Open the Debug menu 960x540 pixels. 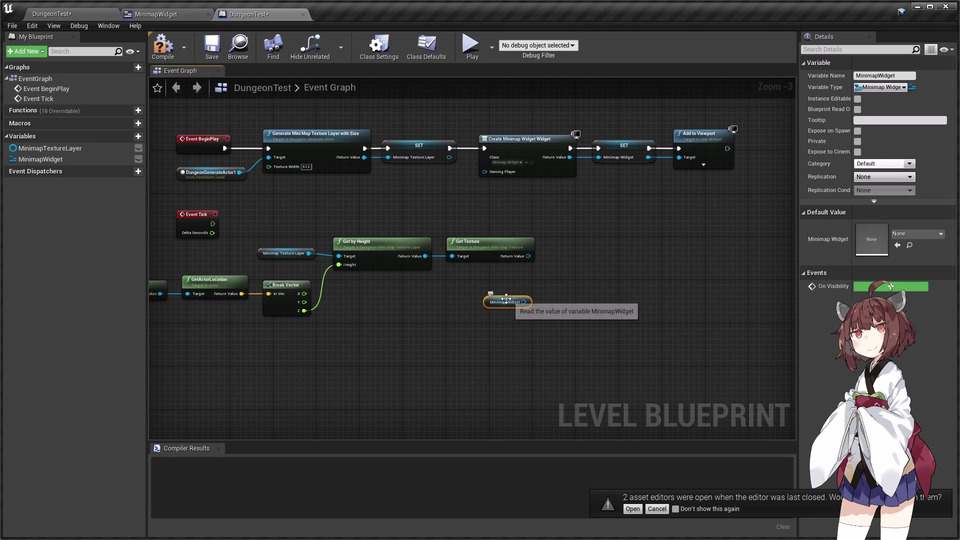pyautogui.click(x=78, y=25)
